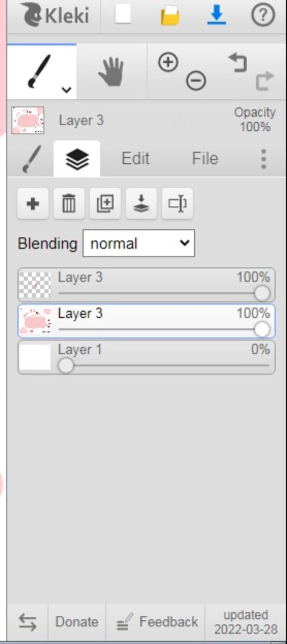This screenshot has height=644, width=287.
Task: Click the blue download save icon
Action: click(217, 15)
